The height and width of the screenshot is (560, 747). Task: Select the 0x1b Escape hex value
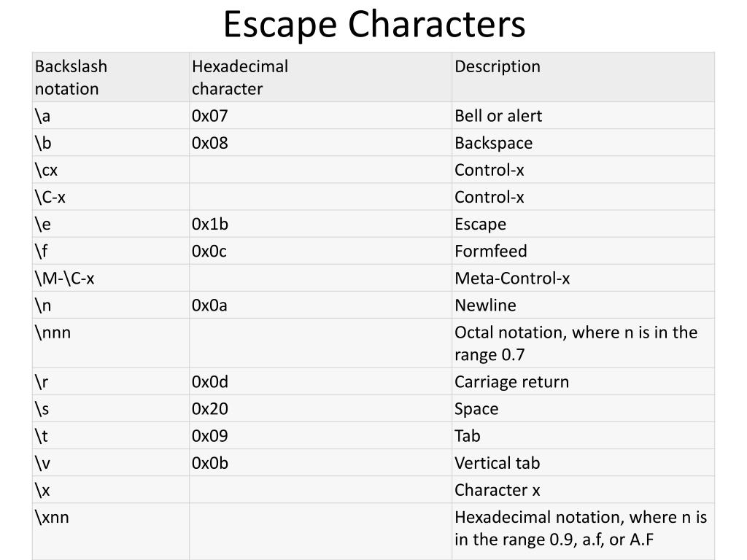pos(209,224)
